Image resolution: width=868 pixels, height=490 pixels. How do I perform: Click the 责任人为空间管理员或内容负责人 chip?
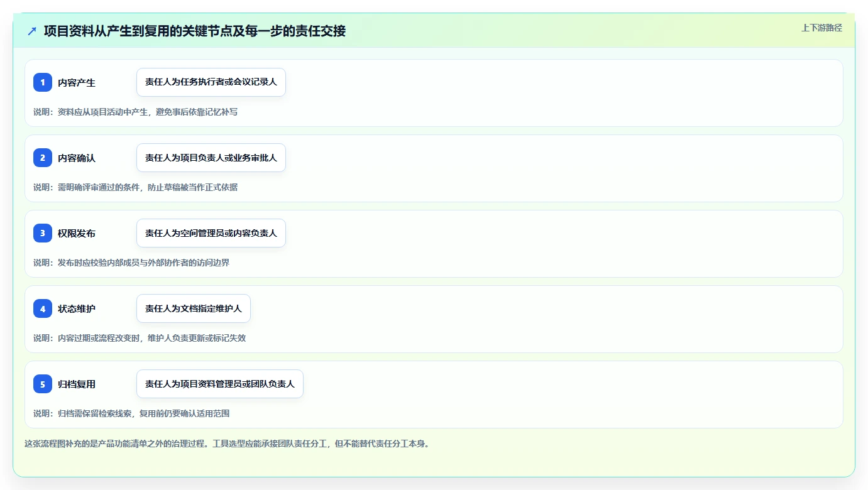pos(211,233)
